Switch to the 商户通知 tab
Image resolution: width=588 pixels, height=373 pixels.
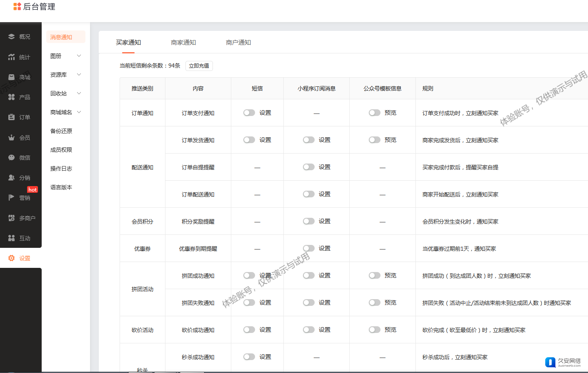238,43
